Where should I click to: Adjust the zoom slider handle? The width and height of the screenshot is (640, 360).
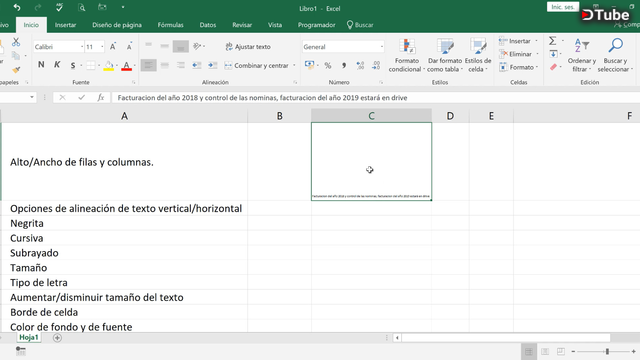(x=607, y=351)
